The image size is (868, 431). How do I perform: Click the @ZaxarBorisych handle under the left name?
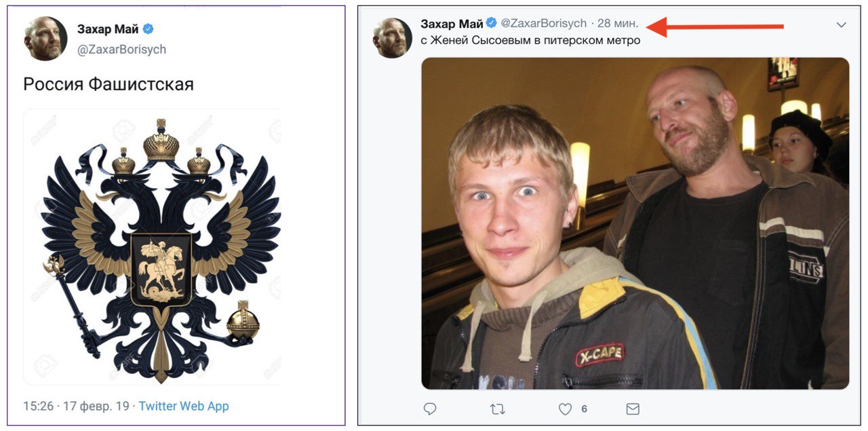tap(121, 50)
